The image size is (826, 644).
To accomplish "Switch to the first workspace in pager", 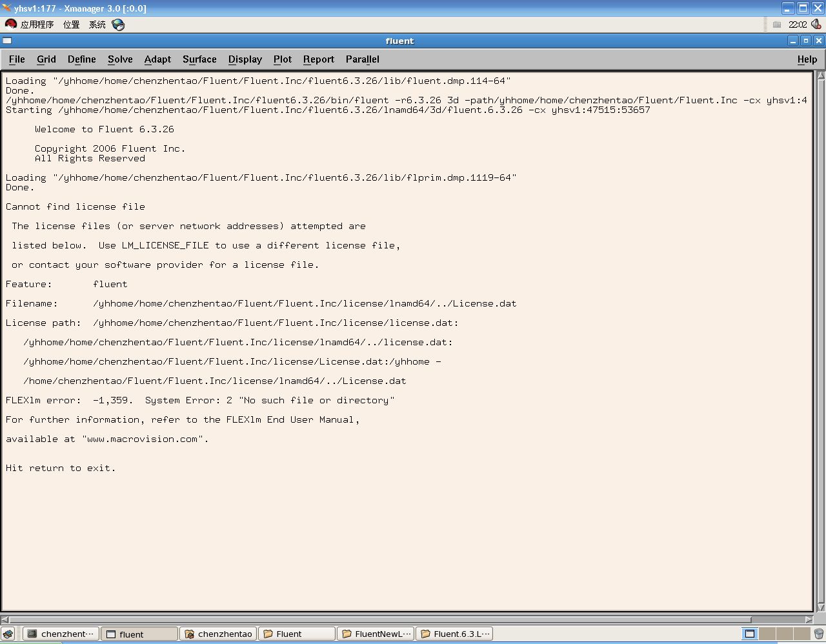I will pos(750,634).
